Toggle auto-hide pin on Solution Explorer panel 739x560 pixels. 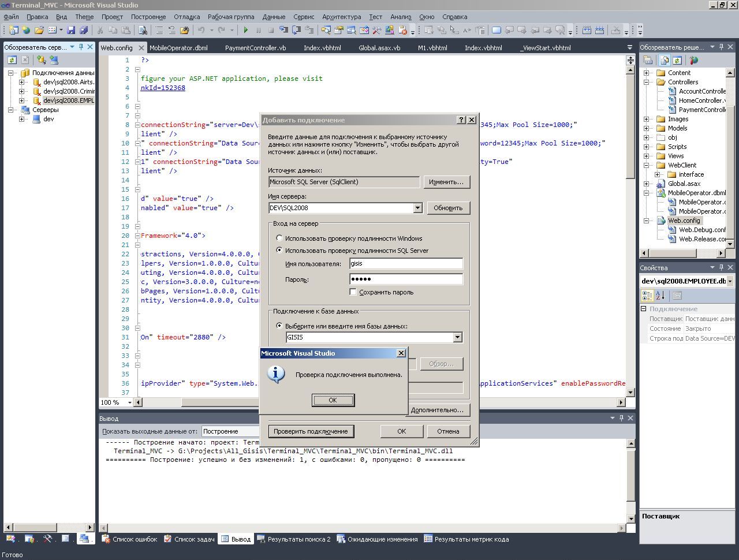pos(721,47)
